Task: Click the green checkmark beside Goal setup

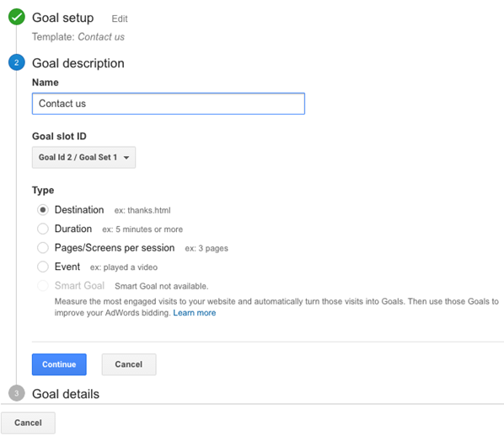Action: click(x=17, y=17)
